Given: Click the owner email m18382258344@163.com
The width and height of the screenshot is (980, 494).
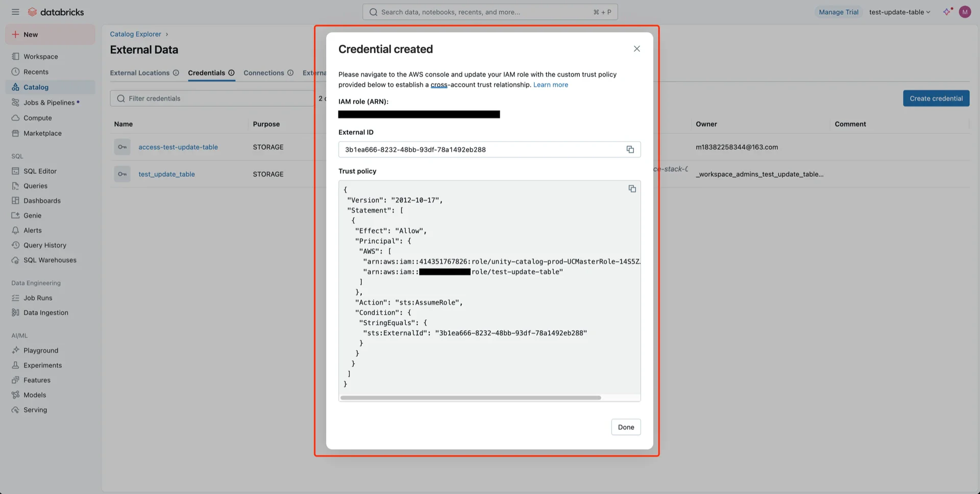Looking at the screenshot, I should [737, 147].
